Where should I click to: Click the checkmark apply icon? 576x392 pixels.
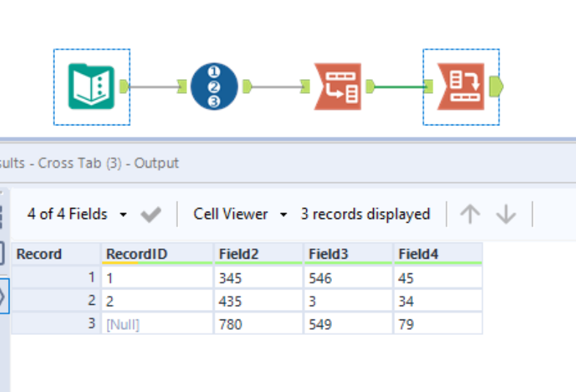click(151, 215)
